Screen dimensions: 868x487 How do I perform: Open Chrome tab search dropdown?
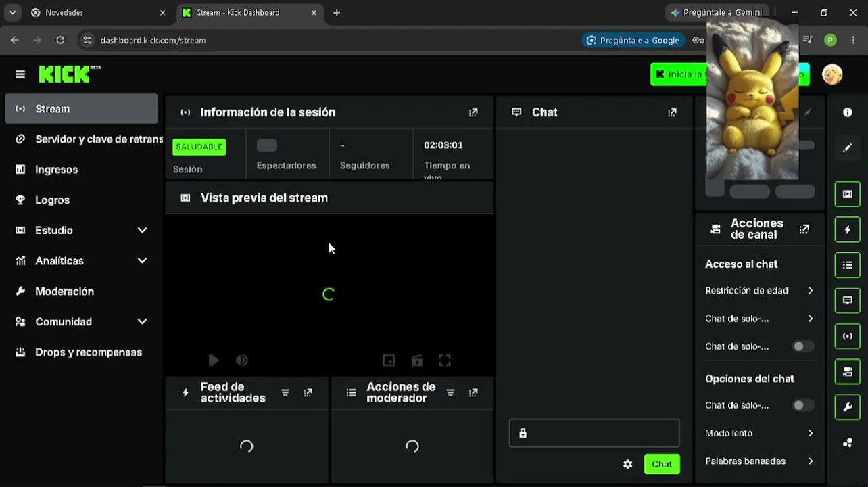click(12, 12)
